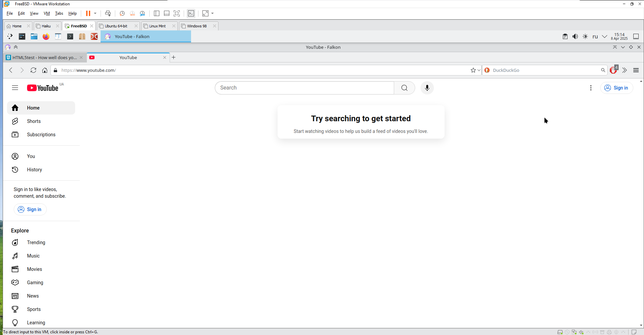The height and width of the screenshot is (335, 644).
Task: Toggle the volume speaker in system tray
Action: coord(575,36)
